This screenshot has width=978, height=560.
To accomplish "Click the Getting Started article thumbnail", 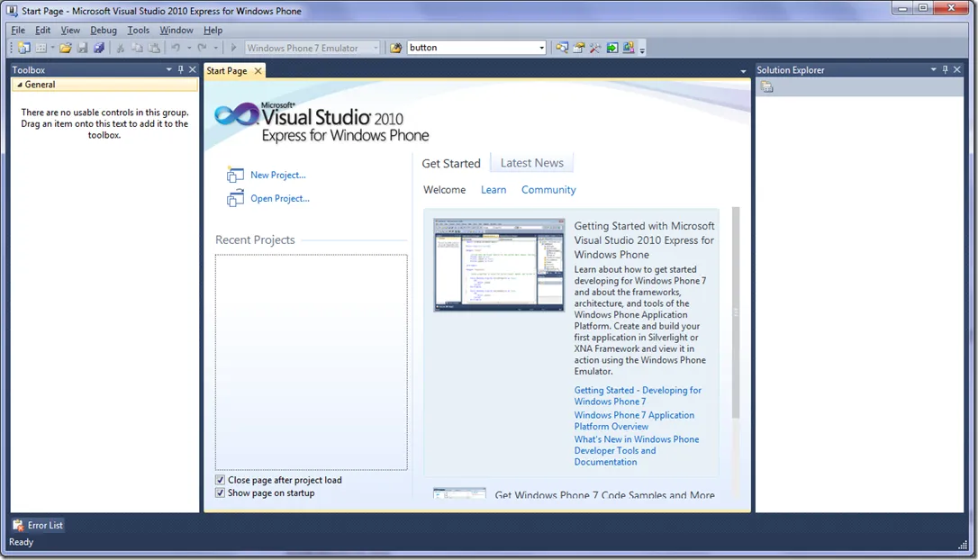I will pos(499,265).
